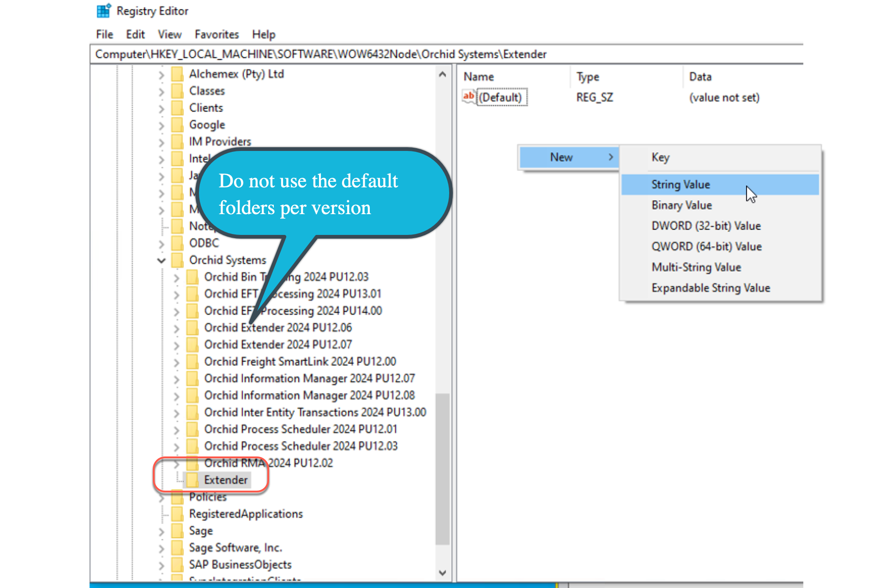Click the Name column header
Image resolution: width=879 pixels, height=588 pixels.
[479, 77]
